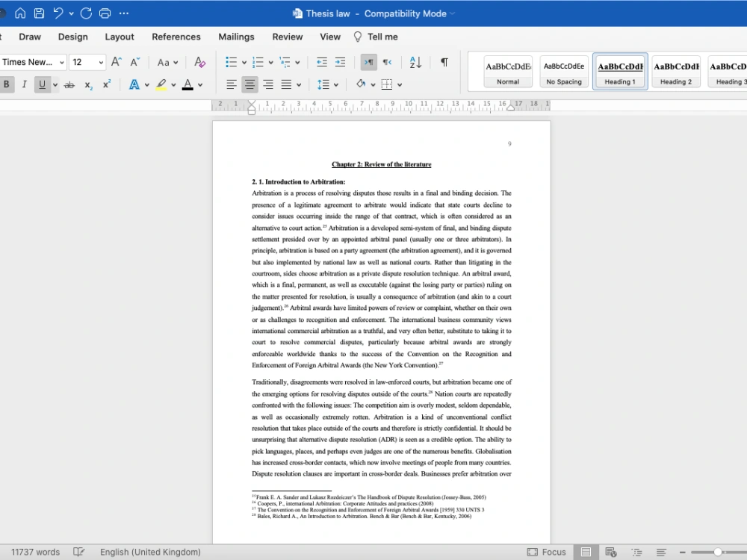Toggle bold formatting
This screenshot has height=560, width=747.
[7, 85]
